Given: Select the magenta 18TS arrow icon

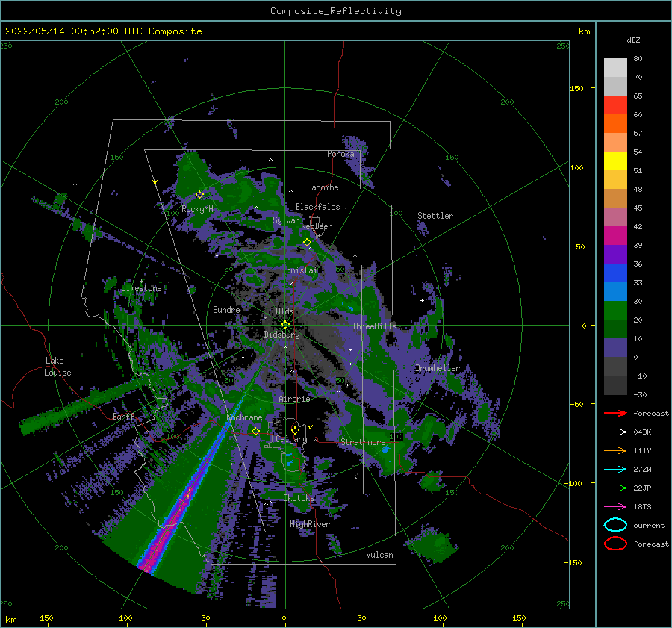Looking at the screenshot, I should (615, 507).
